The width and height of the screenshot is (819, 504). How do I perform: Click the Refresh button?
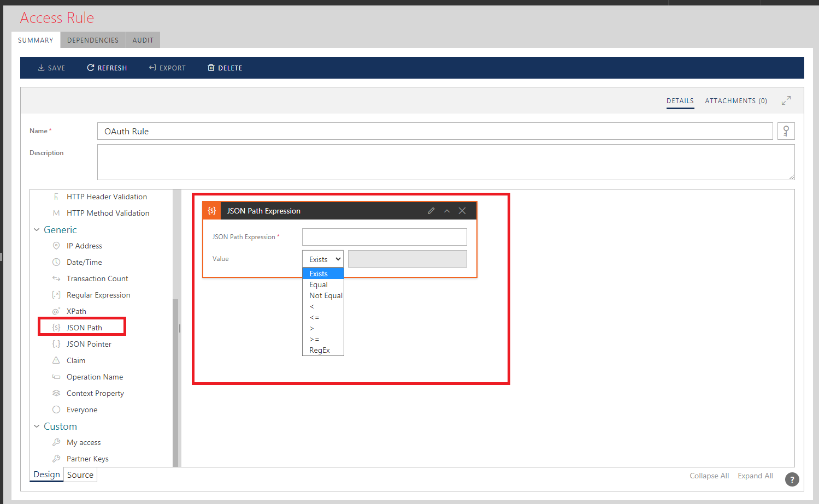tap(107, 68)
